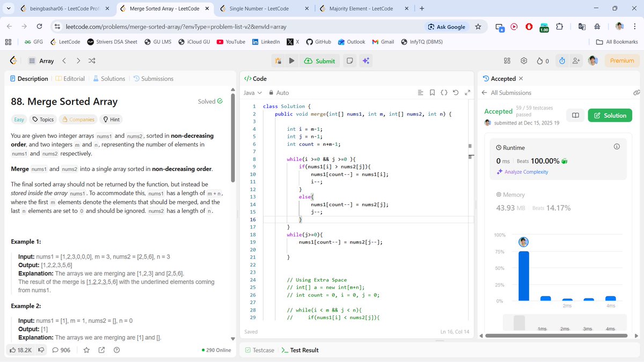Click Analyze Complexity link
Screen dimensions: 644x362
(522, 172)
